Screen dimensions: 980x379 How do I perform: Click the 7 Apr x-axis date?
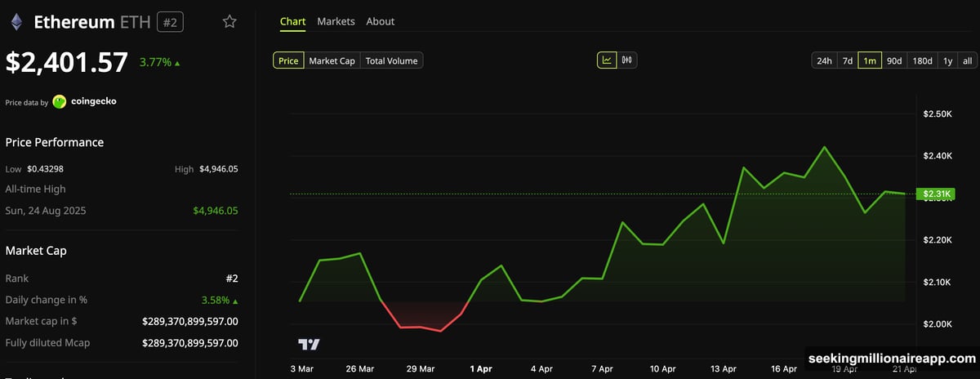tap(601, 369)
